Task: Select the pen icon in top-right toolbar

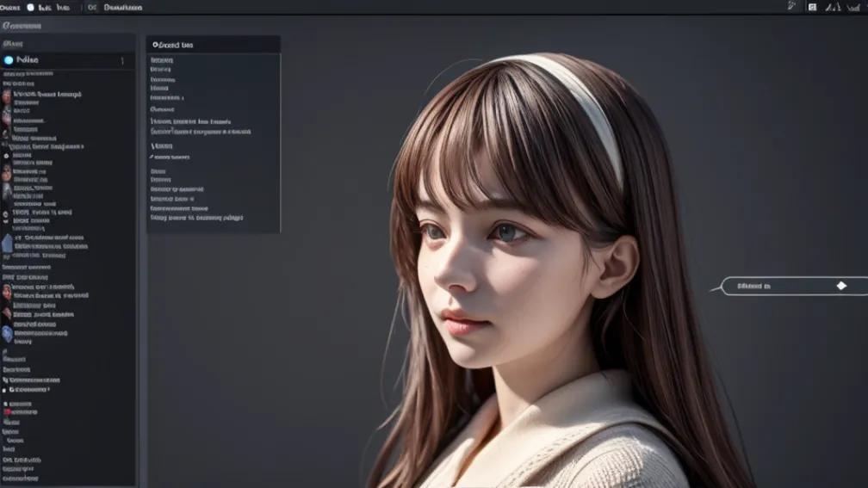Action: (x=791, y=6)
